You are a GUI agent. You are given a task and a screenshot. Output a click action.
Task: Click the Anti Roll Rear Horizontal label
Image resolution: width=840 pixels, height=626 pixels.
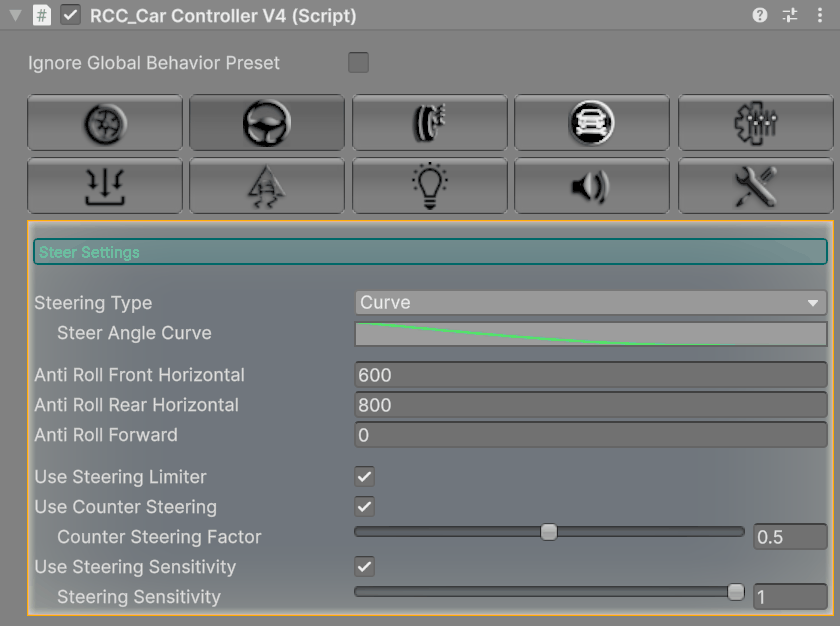point(137,405)
